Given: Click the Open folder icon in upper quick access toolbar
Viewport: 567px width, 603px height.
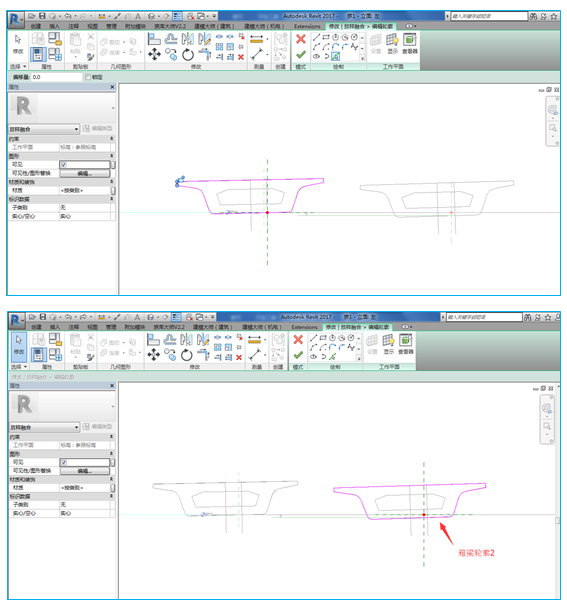Looking at the screenshot, I should tap(32, 16).
